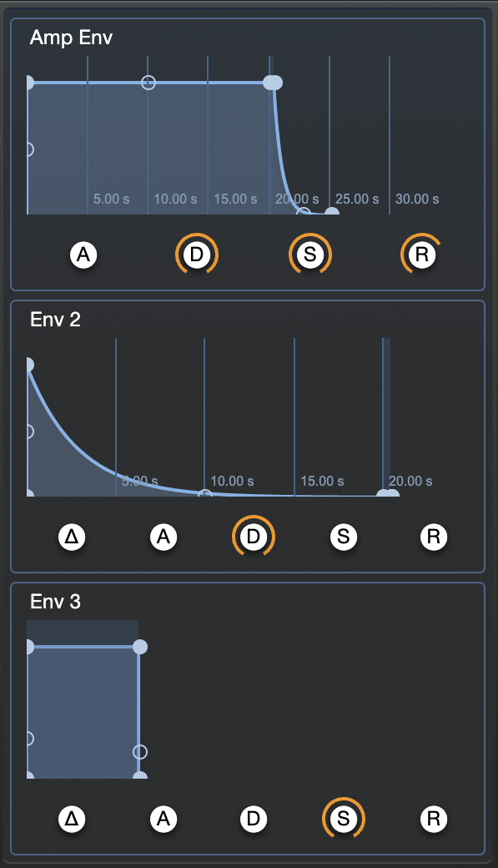Image resolution: width=498 pixels, height=868 pixels.
Task: Select the Amp Env Release knob
Action: pyautogui.click(x=421, y=255)
